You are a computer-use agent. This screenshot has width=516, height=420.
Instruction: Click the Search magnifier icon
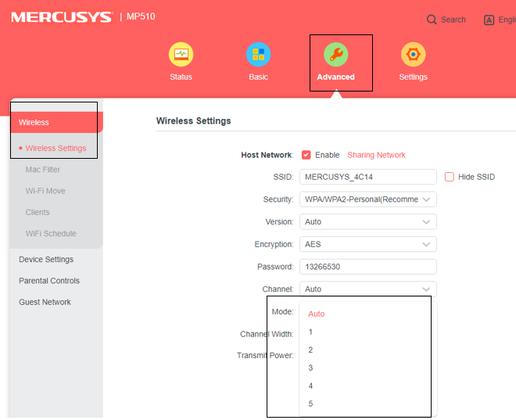(432, 20)
